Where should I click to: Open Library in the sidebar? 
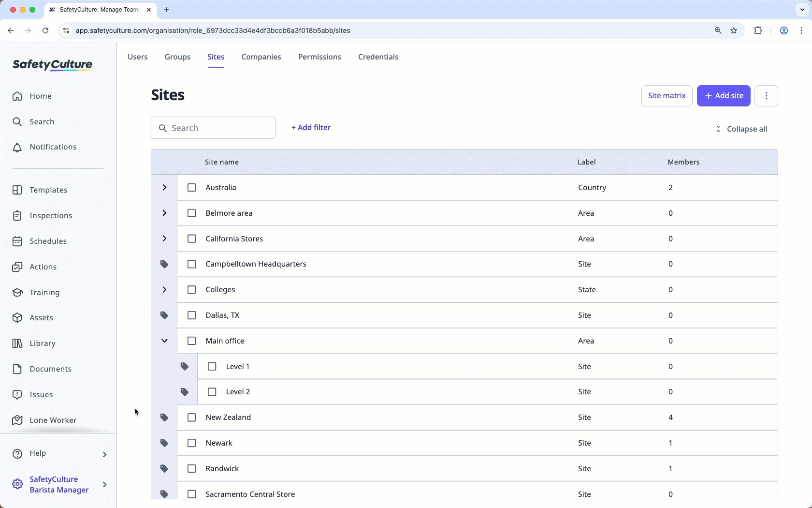tap(34, 343)
